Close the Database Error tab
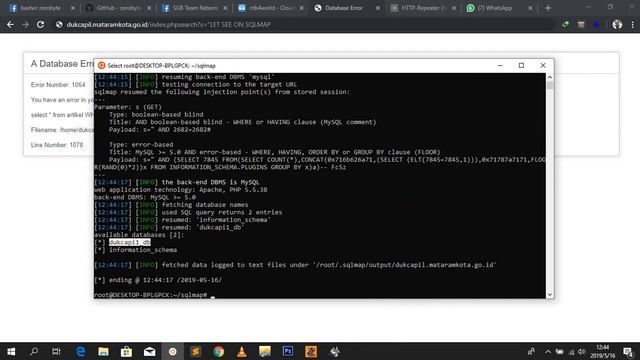Image resolution: width=640 pixels, height=360 pixels. pyautogui.click(x=378, y=8)
